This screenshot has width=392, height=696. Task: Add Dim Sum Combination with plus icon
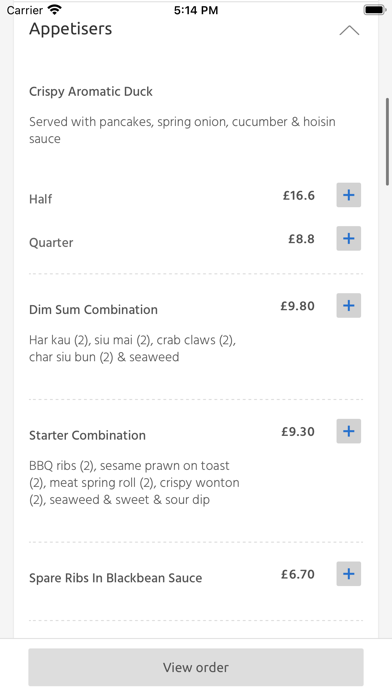coord(348,305)
